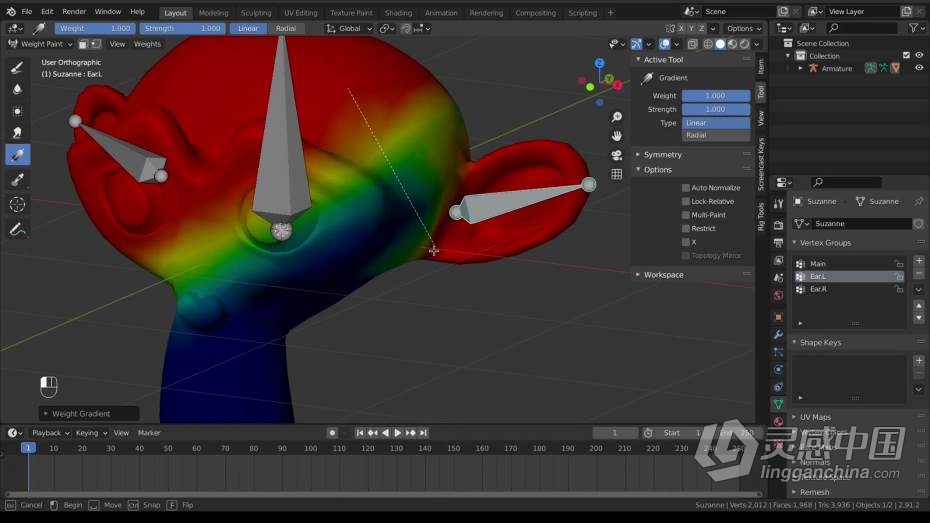Switch orthographic/perspective grid icon
Viewport: 930px width, 523px height.
coord(617,174)
